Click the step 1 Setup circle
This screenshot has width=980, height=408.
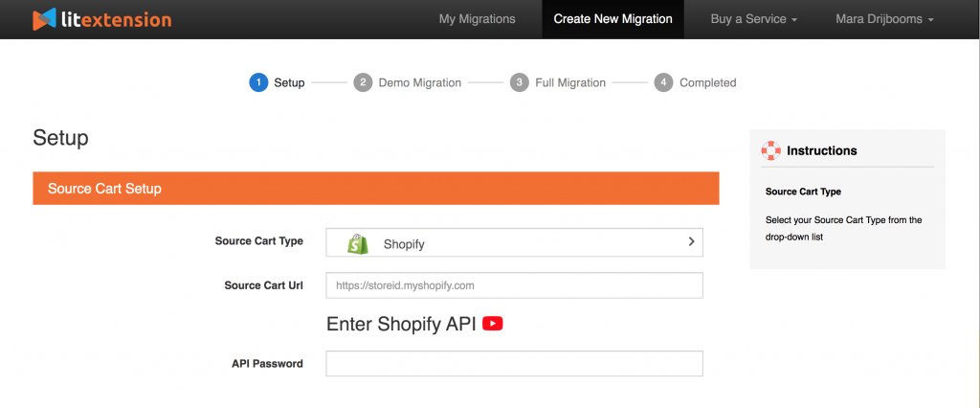[257, 82]
